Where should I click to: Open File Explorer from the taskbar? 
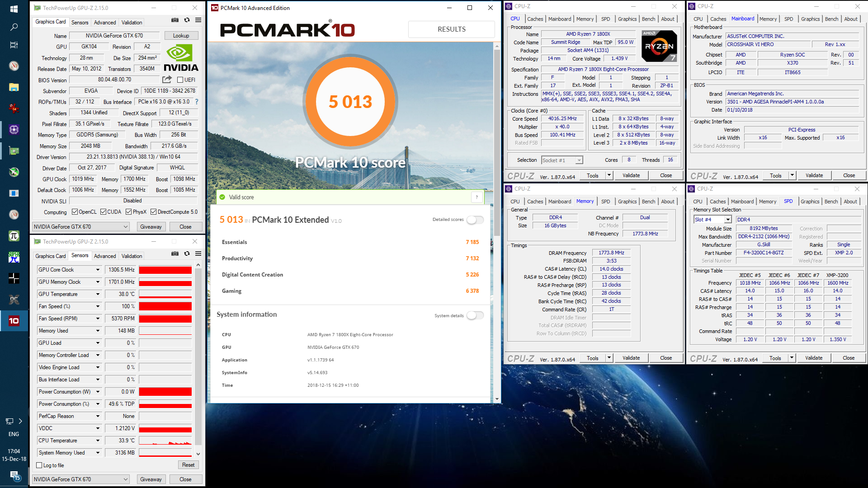(x=14, y=87)
